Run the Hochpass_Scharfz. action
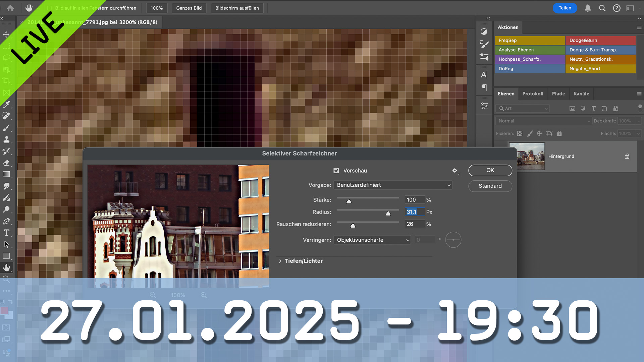This screenshot has width=644, height=362. 530,59
